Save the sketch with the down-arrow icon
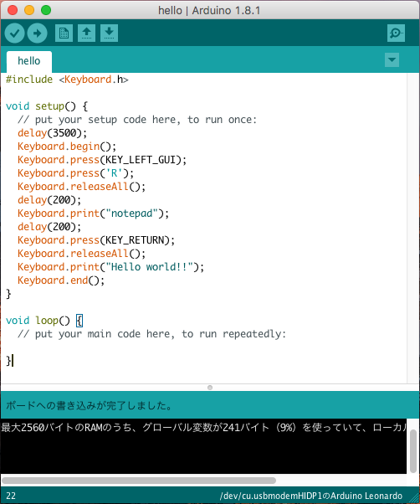 click(x=109, y=33)
